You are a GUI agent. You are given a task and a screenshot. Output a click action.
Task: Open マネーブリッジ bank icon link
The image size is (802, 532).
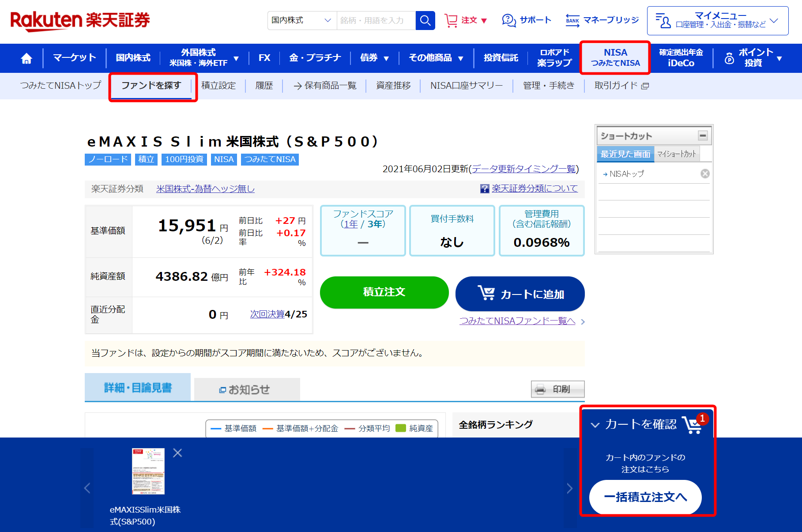(572, 20)
